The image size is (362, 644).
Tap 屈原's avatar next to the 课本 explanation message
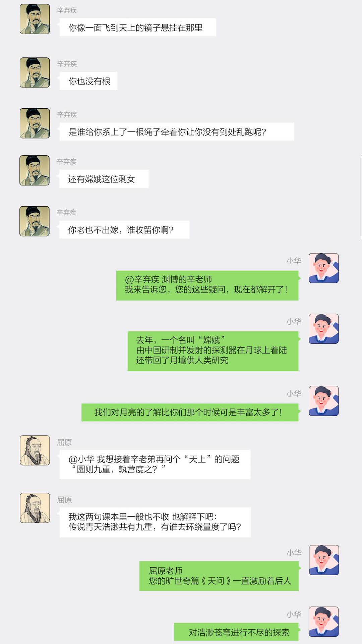35,508
